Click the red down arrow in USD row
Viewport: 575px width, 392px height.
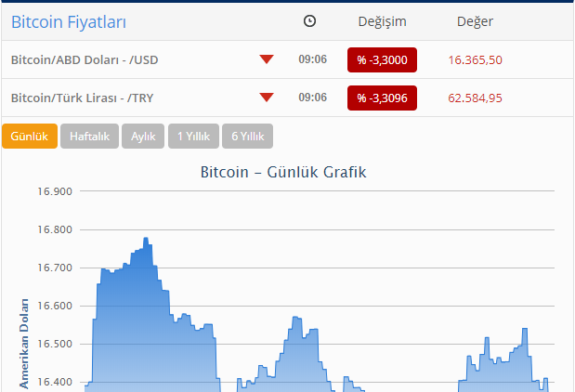coord(267,59)
